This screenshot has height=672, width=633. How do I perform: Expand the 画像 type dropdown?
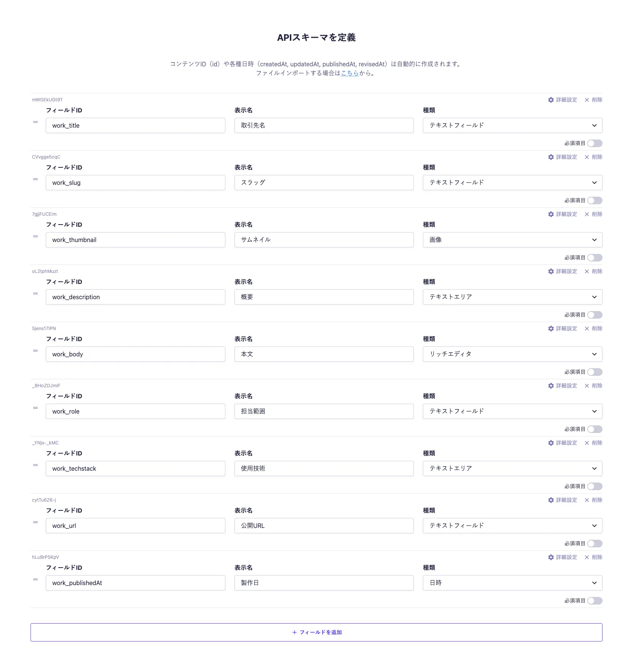(x=512, y=240)
